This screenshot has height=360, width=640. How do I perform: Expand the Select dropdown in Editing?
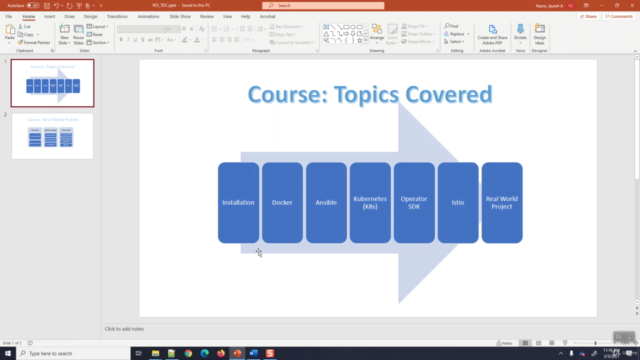[x=454, y=42]
